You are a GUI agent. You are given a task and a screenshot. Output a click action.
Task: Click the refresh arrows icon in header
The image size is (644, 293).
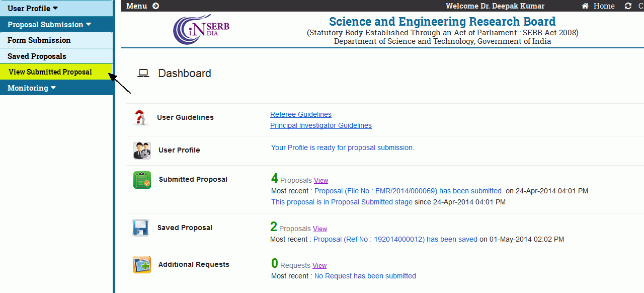pyautogui.click(x=628, y=6)
